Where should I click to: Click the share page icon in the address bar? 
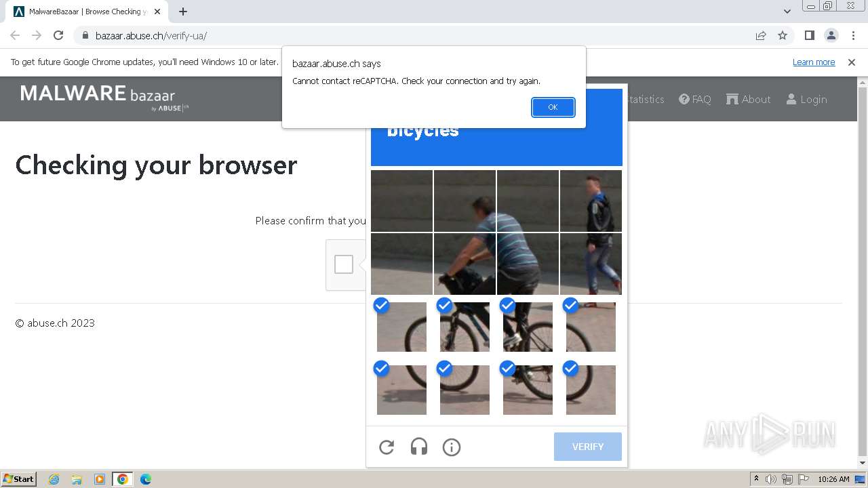point(761,35)
